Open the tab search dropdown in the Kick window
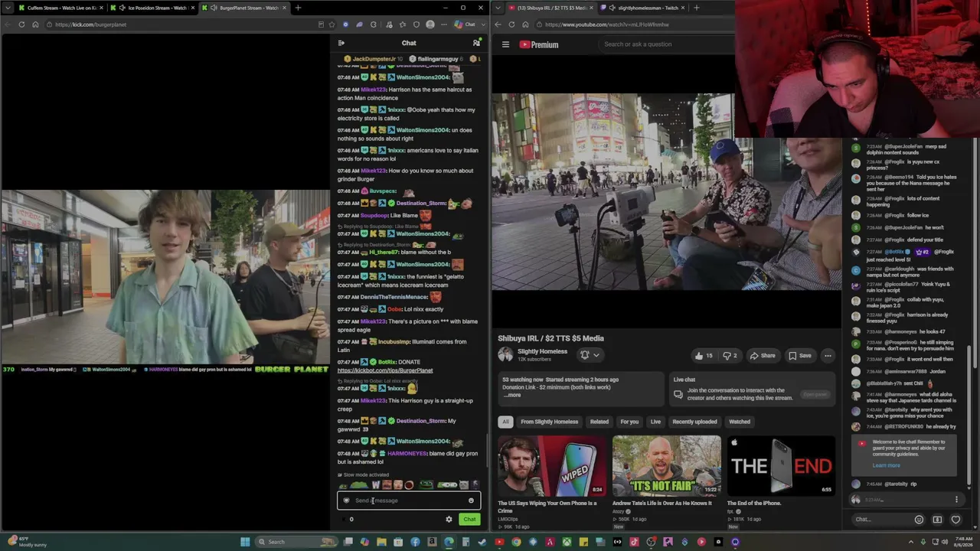 (6, 8)
